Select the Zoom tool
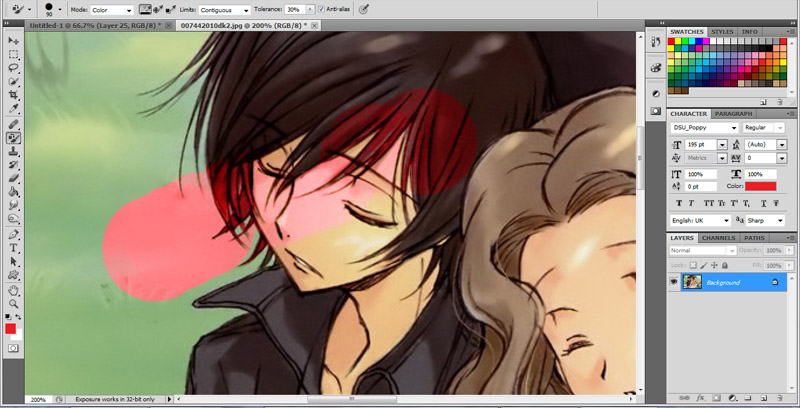The image size is (800, 408). click(x=13, y=304)
